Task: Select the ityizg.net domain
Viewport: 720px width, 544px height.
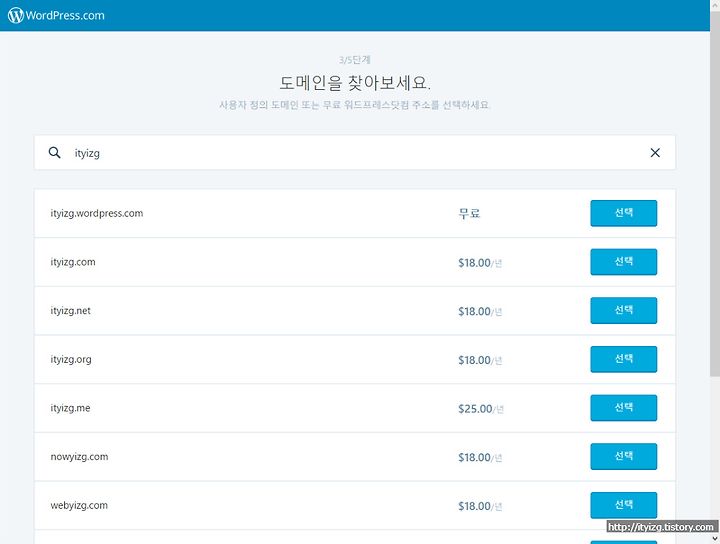Action: 624,310
